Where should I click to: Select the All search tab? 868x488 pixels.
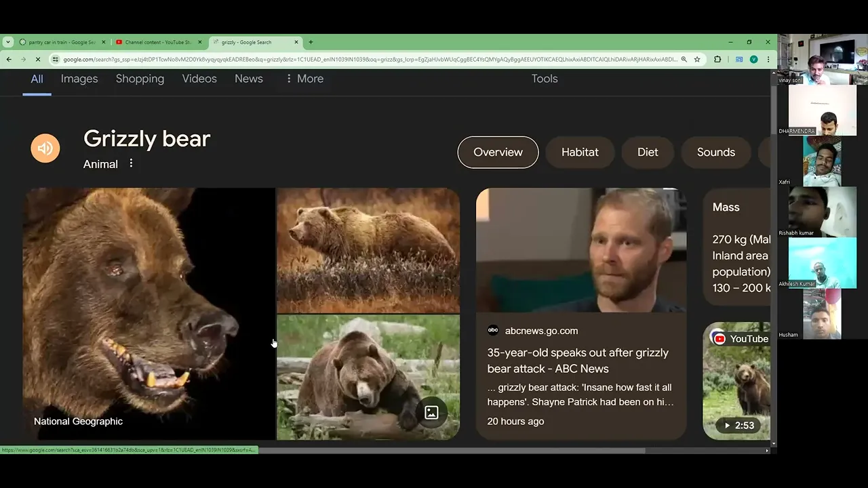pos(37,79)
